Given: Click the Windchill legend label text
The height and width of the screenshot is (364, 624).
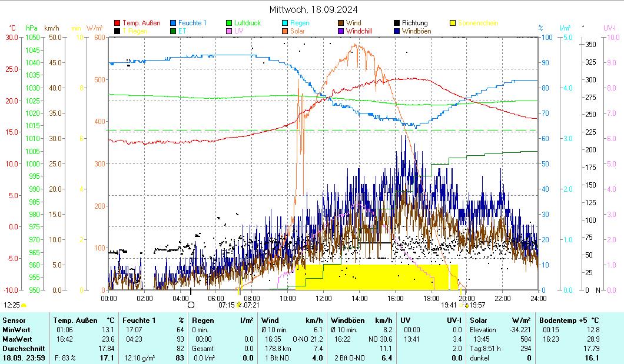Looking at the screenshot, I should (359, 31).
